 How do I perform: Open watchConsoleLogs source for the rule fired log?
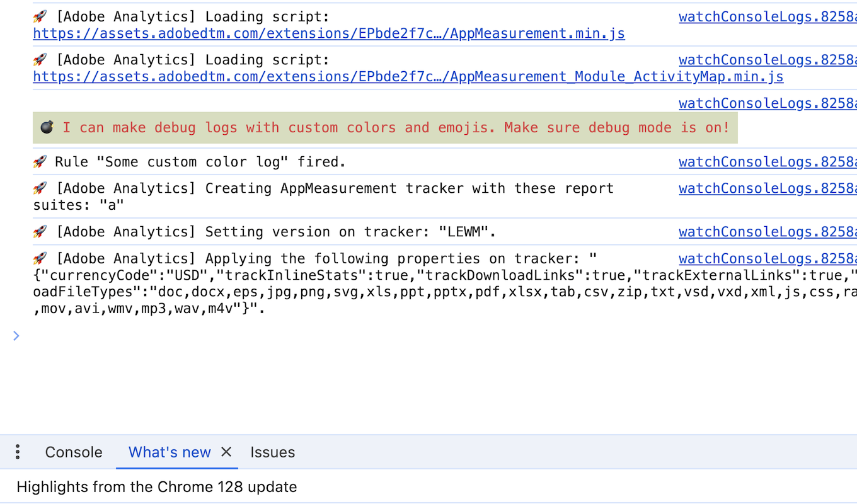pos(768,162)
